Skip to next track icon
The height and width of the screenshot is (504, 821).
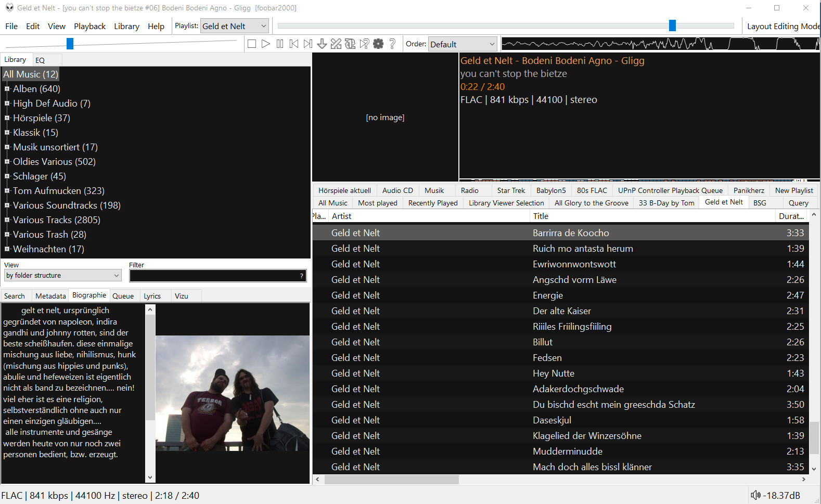[308, 44]
